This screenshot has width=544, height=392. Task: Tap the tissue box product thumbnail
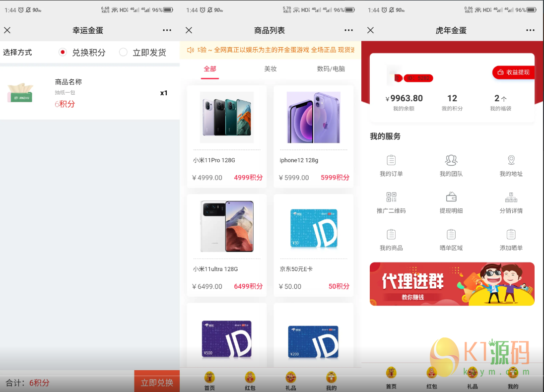20,93
